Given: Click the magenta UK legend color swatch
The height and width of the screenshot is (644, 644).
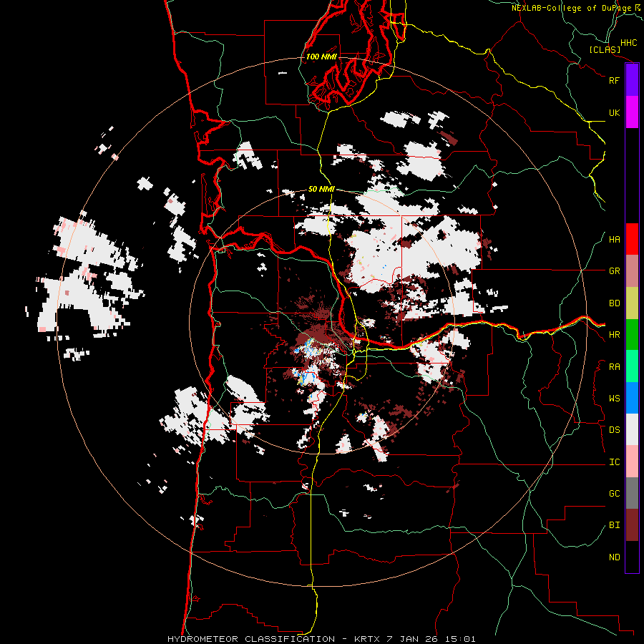Looking at the screenshot, I should point(632,112).
